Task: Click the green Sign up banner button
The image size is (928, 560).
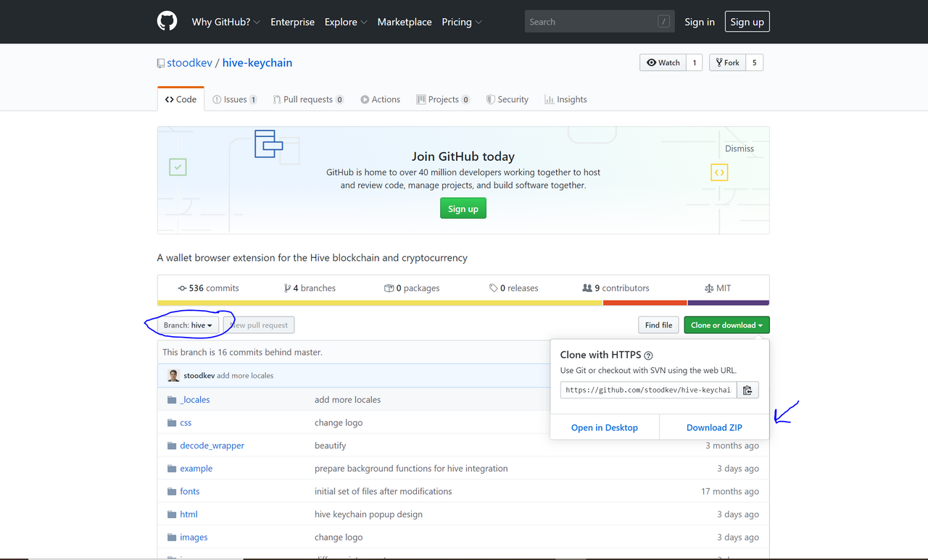Action: (x=463, y=209)
